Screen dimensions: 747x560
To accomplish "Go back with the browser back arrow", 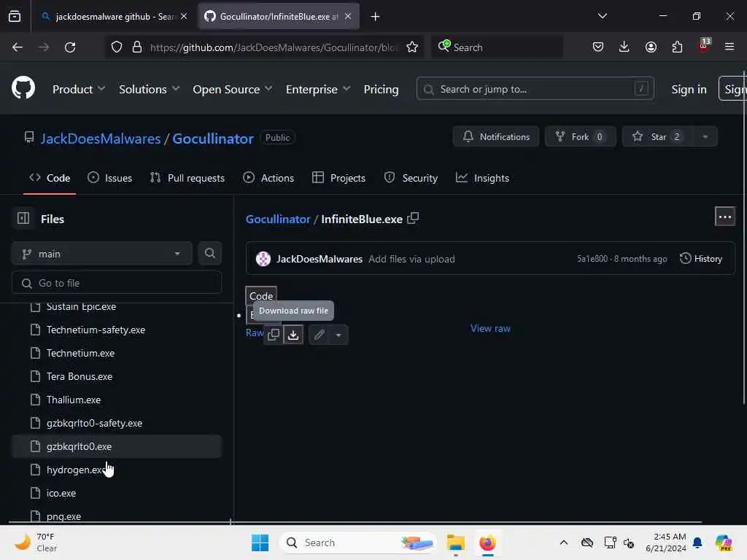I will 18,47.
